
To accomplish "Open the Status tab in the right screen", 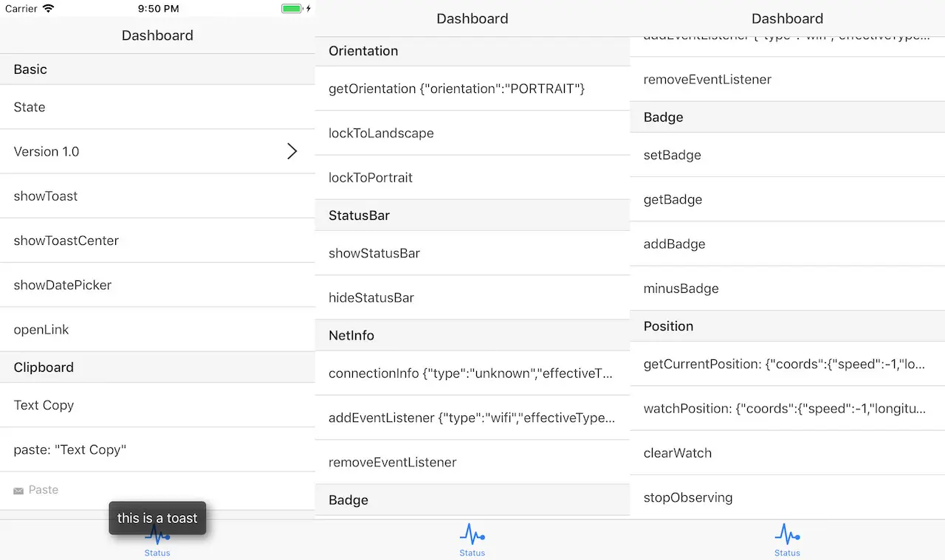I will tap(787, 540).
